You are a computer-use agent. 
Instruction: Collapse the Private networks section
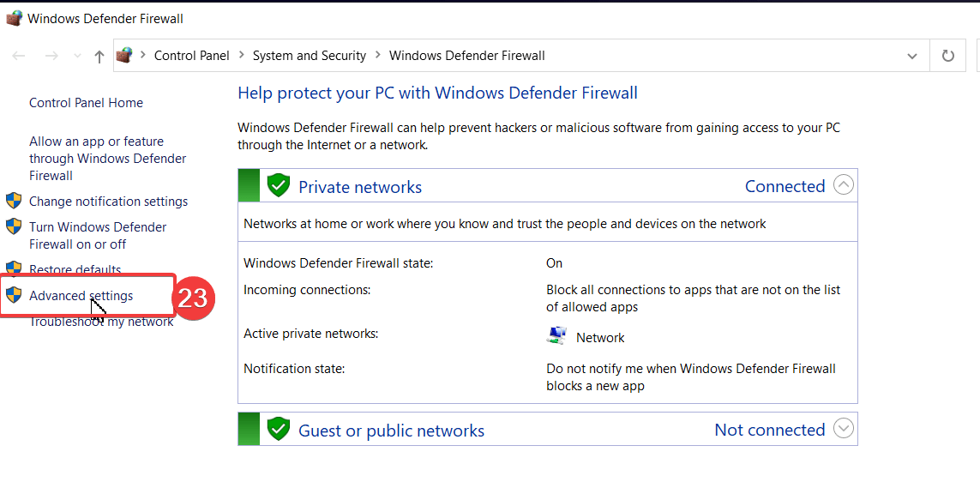[844, 185]
